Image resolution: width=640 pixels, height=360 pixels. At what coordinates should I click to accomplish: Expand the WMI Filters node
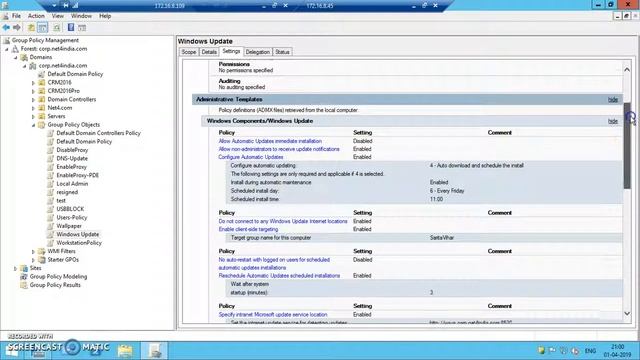click(x=33, y=251)
